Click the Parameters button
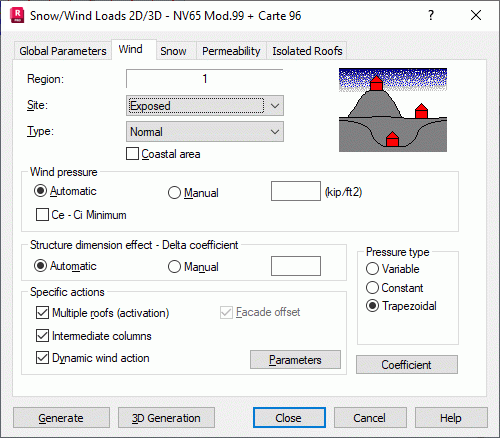 tap(295, 360)
